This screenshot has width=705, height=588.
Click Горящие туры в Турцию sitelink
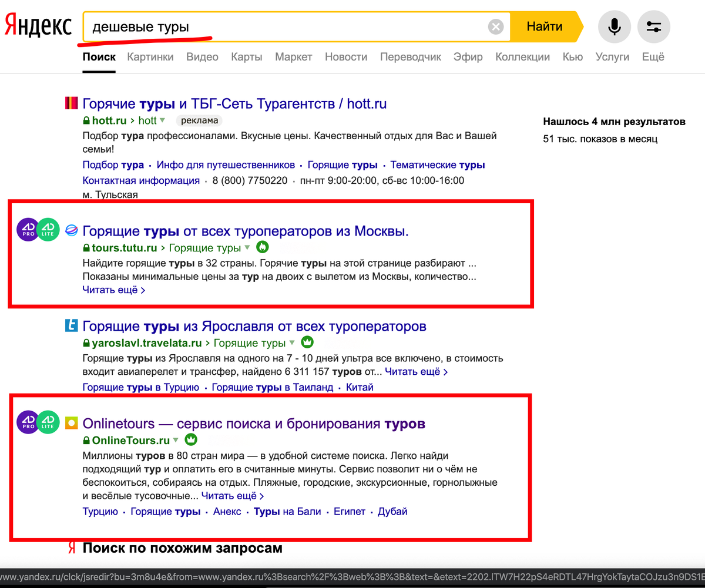(141, 387)
